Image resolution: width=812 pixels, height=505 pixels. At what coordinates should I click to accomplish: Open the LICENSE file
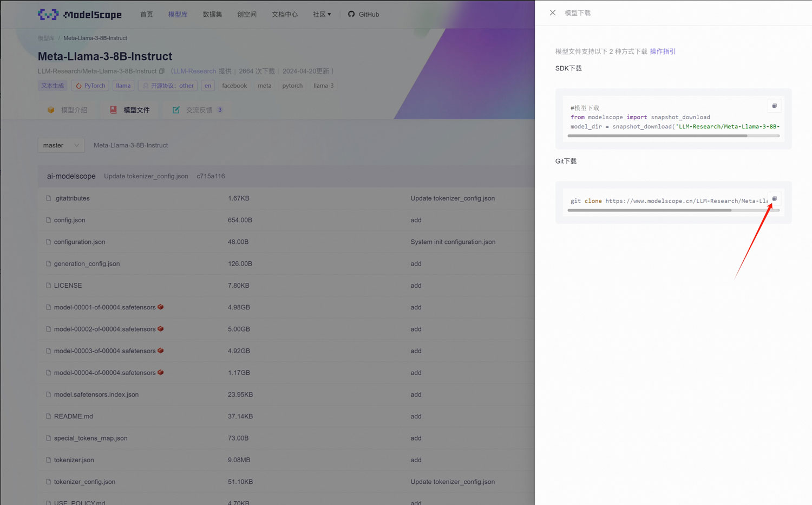pyautogui.click(x=68, y=286)
